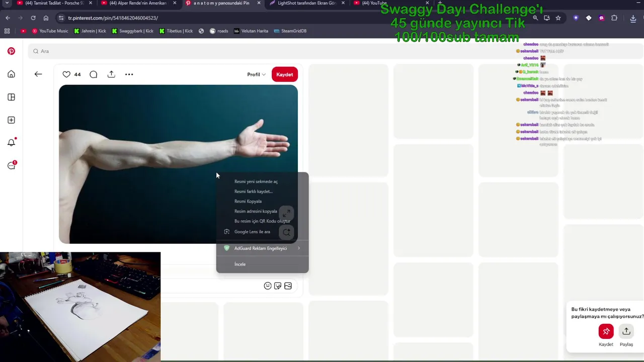Like the pin with the heart icon
This screenshot has height=362, width=644.
pos(66,74)
